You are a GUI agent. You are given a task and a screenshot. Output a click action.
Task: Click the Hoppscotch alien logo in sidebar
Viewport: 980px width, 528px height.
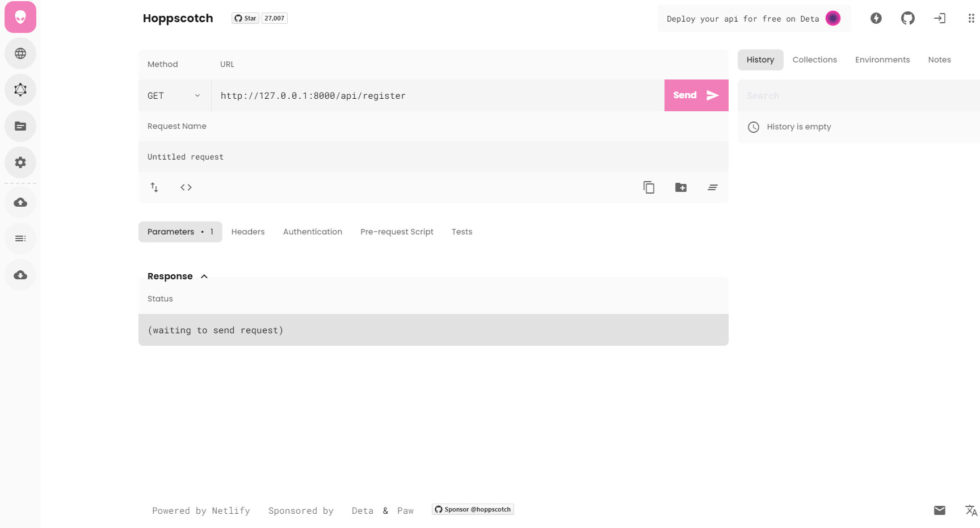20,17
